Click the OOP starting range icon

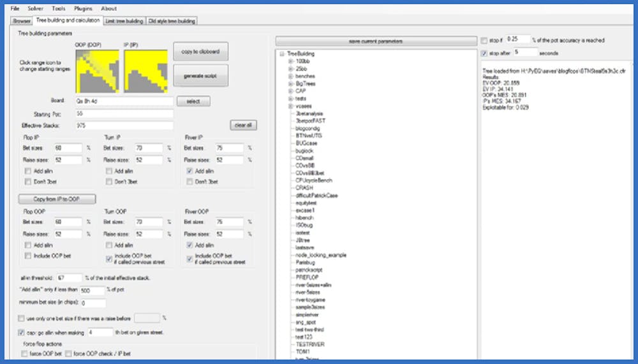pos(98,71)
